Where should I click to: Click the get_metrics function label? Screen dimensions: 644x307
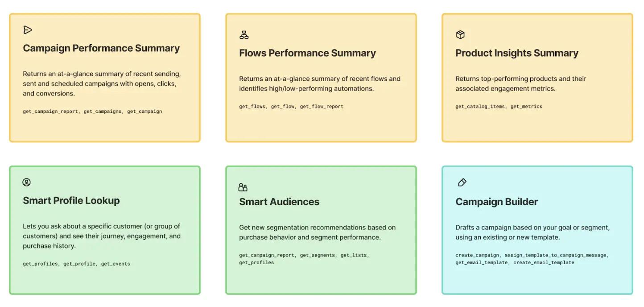click(x=526, y=106)
